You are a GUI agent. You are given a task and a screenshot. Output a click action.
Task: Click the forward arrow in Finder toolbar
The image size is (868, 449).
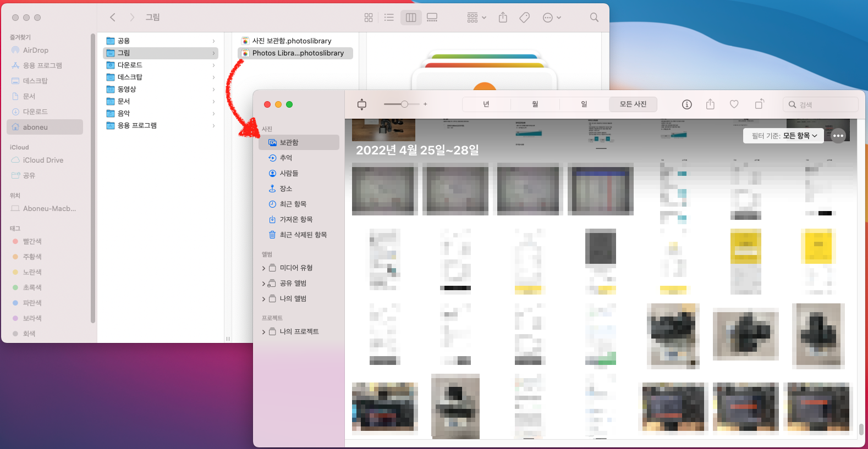tap(132, 18)
